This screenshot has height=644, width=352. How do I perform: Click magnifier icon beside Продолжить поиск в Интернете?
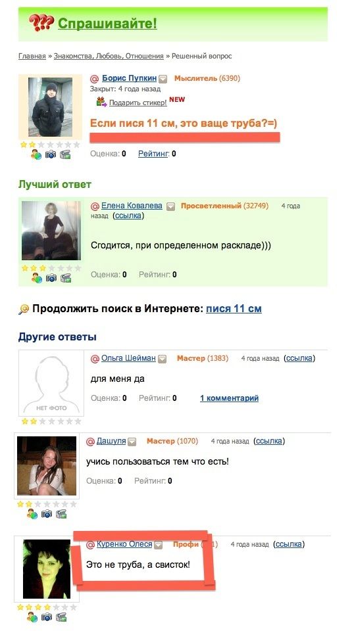click(x=24, y=309)
